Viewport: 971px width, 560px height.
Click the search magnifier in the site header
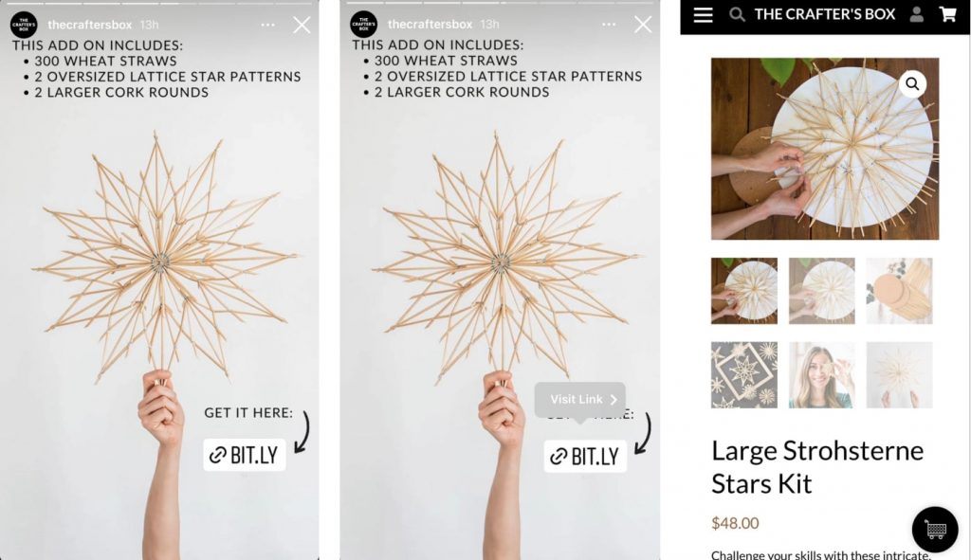[x=736, y=15]
